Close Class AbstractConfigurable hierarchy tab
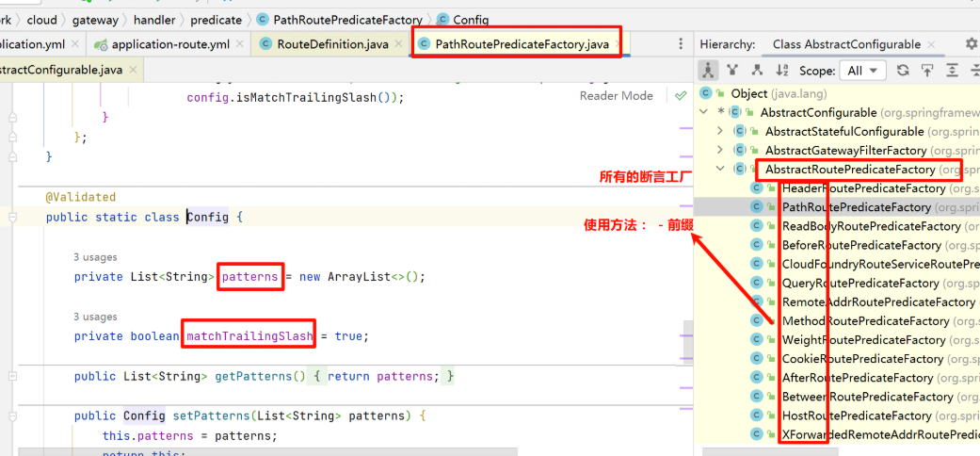This screenshot has width=980, height=456. [931, 44]
